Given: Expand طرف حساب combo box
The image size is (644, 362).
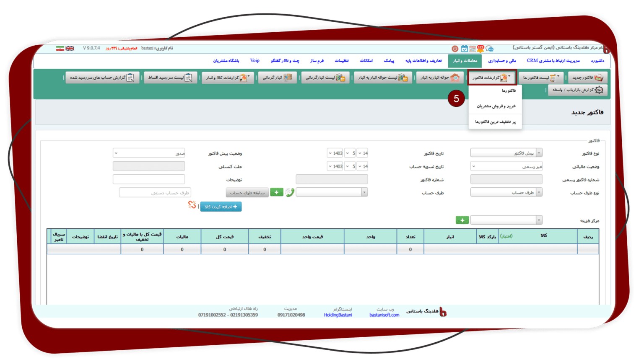Looking at the screenshot, I should 332,192.
